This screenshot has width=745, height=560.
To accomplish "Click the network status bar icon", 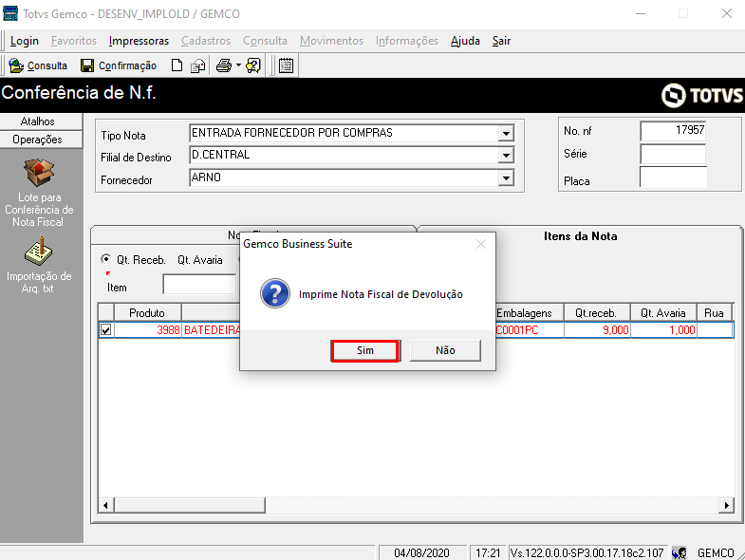I will 680,552.
